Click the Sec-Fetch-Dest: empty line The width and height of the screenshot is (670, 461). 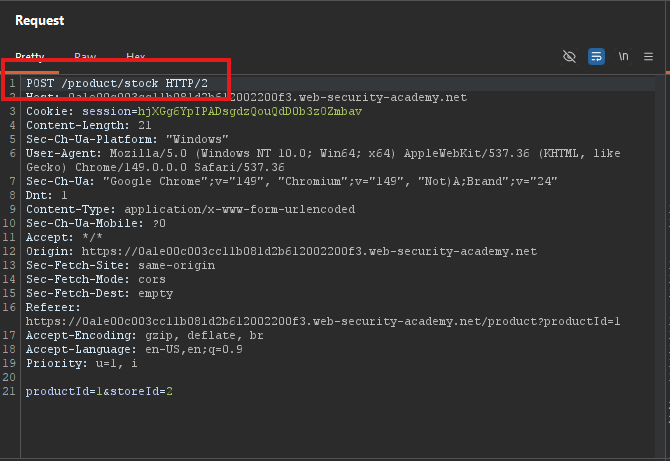pos(99,294)
